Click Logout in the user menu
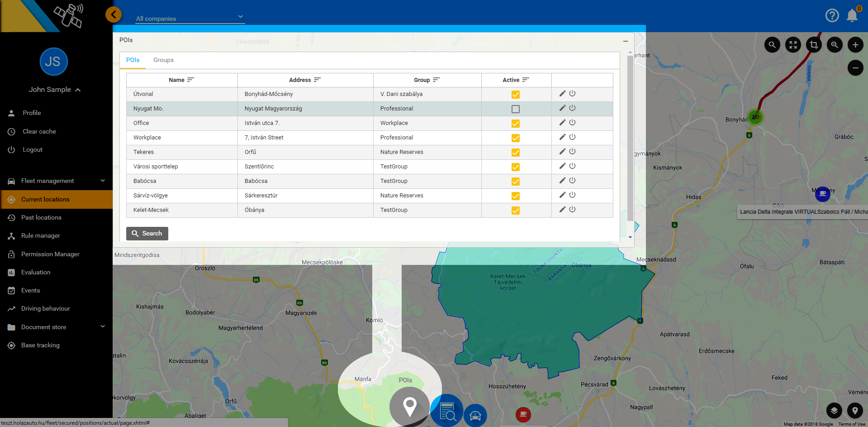The width and height of the screenshot is (868, 427). [33, 150]
